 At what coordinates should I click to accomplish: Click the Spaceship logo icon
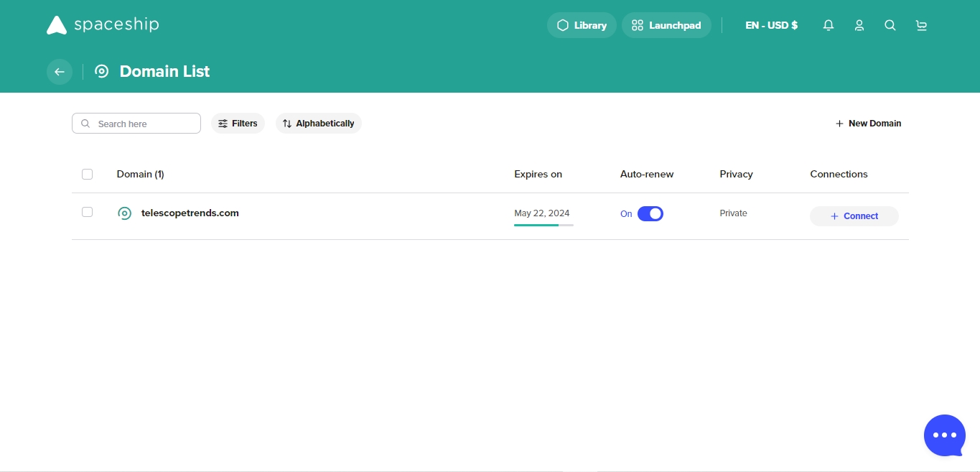tap(57, 25)
